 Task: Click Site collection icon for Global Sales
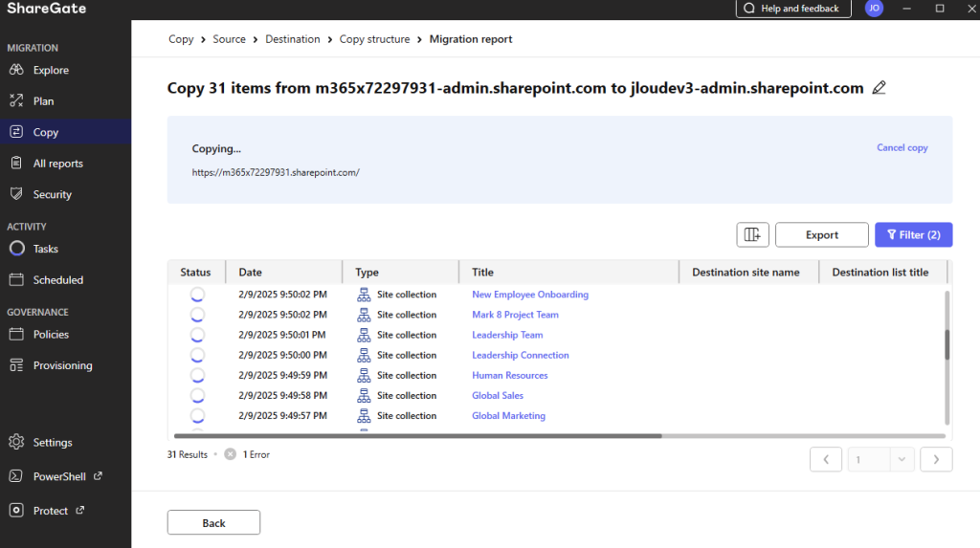[364, 396]
